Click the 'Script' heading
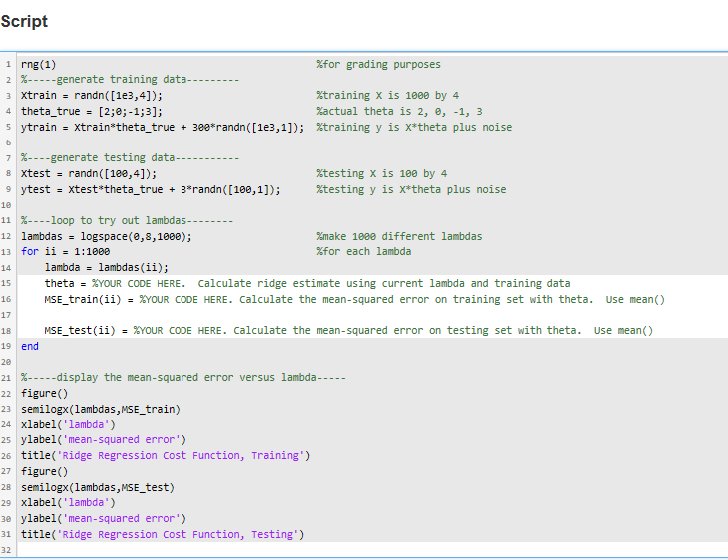This screenshot has width=728, height=560. coord(24,21)
